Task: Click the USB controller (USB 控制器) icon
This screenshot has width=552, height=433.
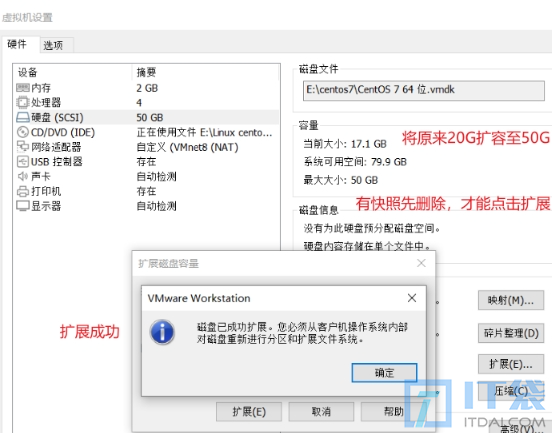Action: click(23, 162)
